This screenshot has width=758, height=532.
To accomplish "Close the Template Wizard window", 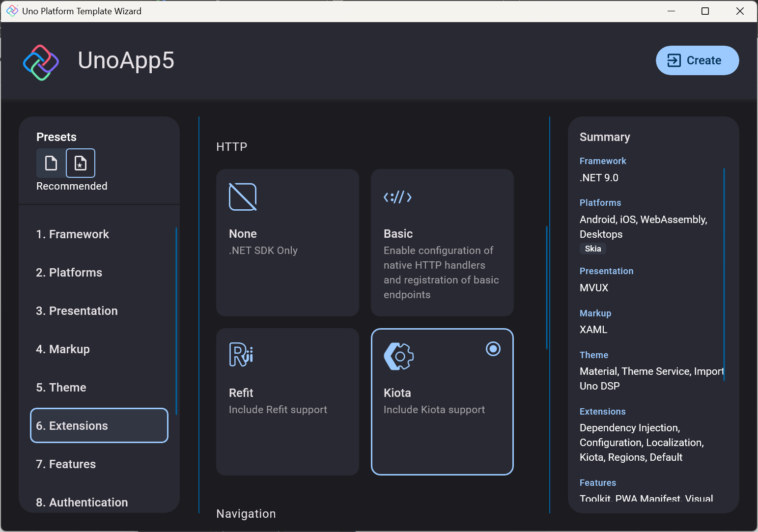I will (740, 11).
